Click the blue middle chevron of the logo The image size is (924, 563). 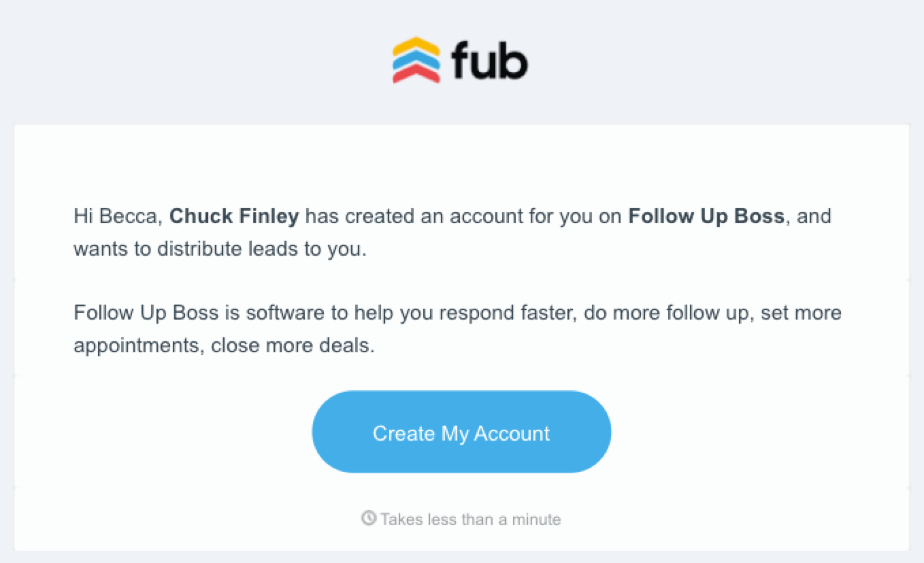tap(416, 60)
